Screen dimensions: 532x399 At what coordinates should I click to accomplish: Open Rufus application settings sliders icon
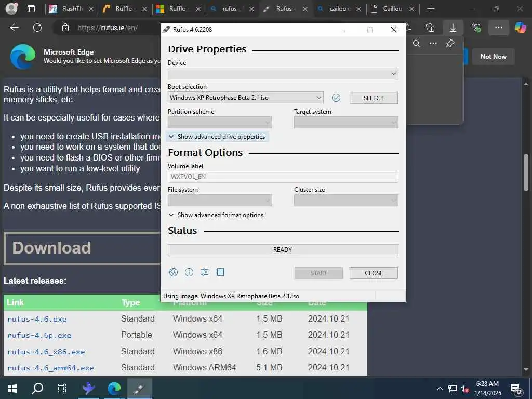coord(205,272)
